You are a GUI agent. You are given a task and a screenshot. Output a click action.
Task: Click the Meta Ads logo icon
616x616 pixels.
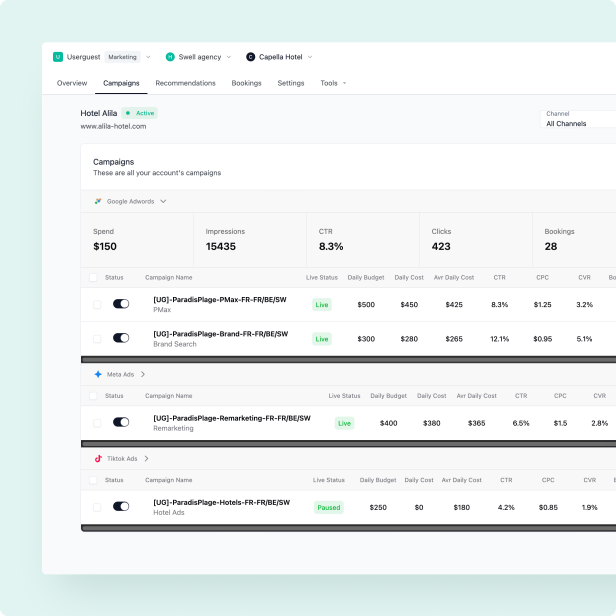[x=98, y=374]
